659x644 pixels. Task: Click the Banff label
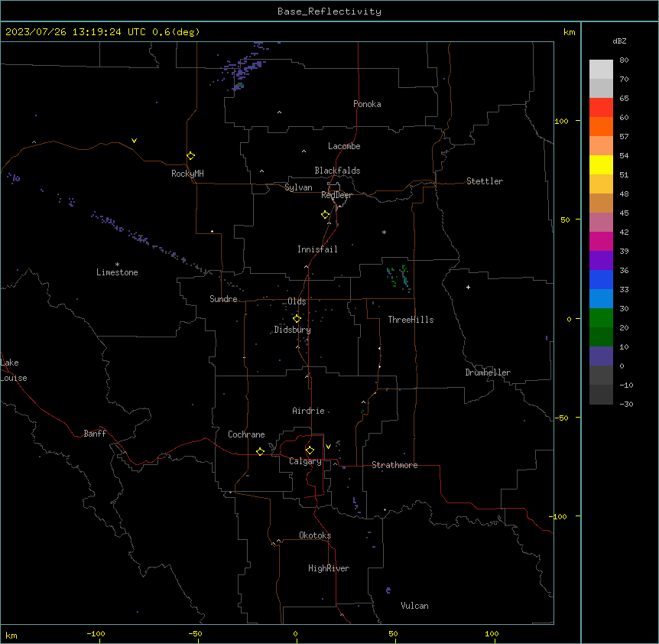(95, 434)
